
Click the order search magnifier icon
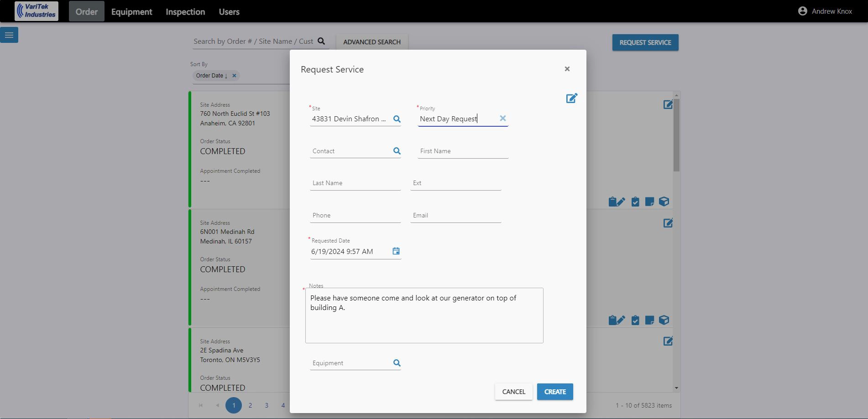tap(321, 41)
